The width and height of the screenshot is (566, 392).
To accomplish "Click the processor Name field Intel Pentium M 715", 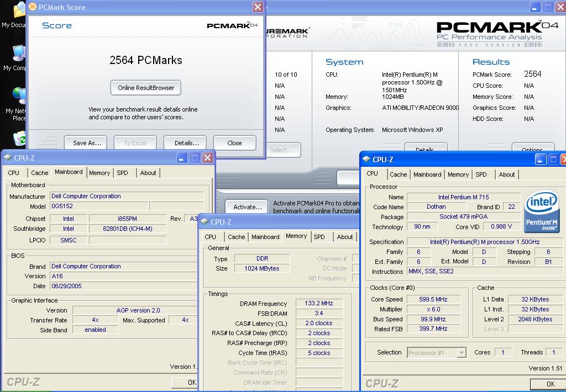I will tap(464, 197).
